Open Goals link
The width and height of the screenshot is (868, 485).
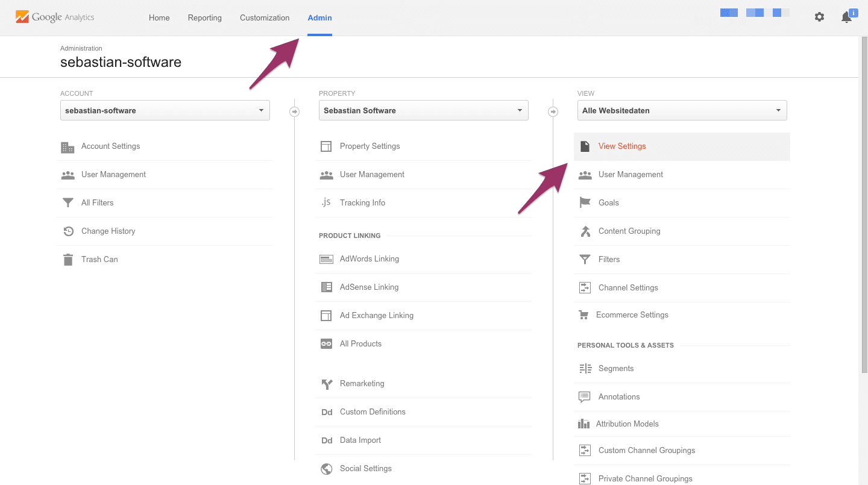tap(609, 203)
